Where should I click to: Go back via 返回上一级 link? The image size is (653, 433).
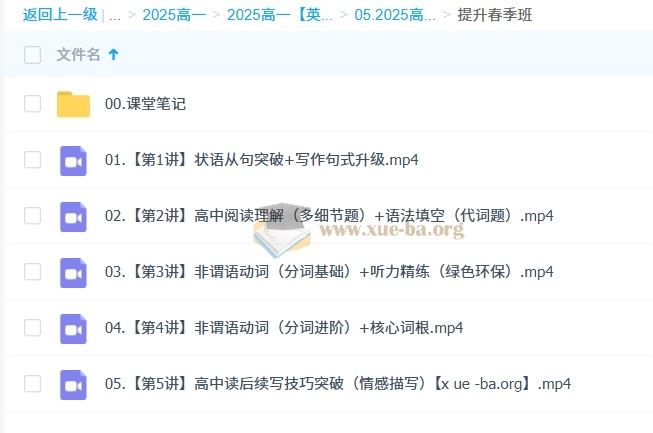[60, 15]
